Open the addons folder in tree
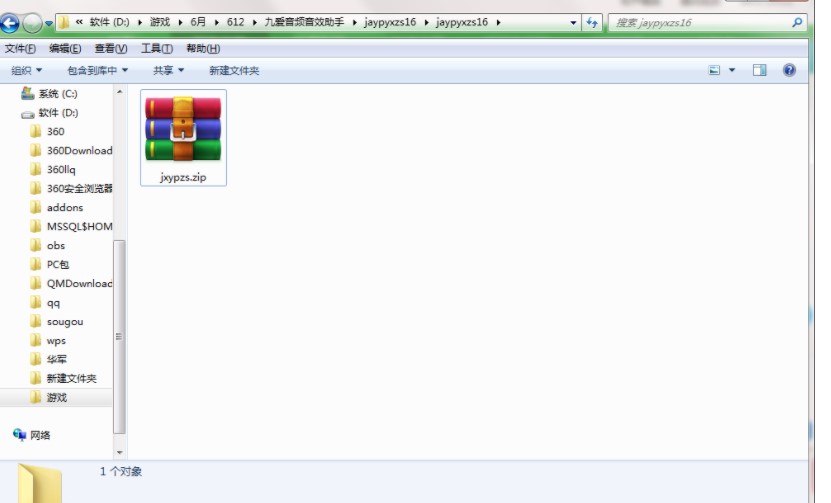The width and height of the screenshot is (831, 503). pos(56,208)
